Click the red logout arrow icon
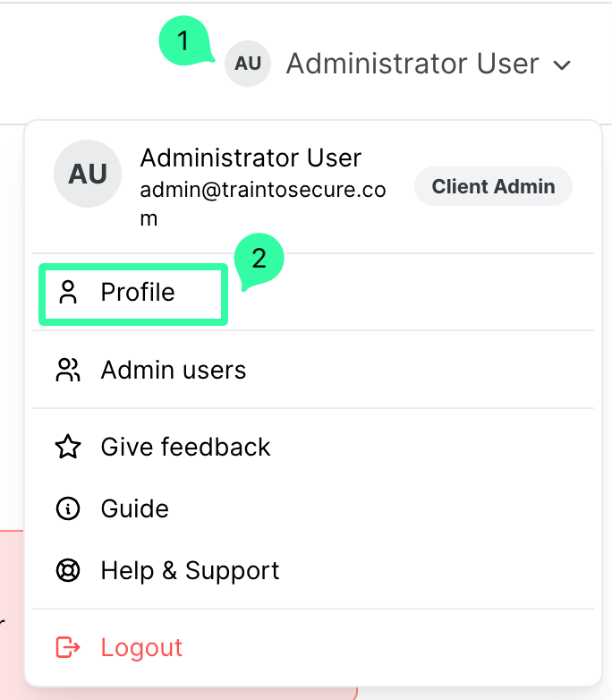Screen dimensions: 612x700 tap(68, 647)
